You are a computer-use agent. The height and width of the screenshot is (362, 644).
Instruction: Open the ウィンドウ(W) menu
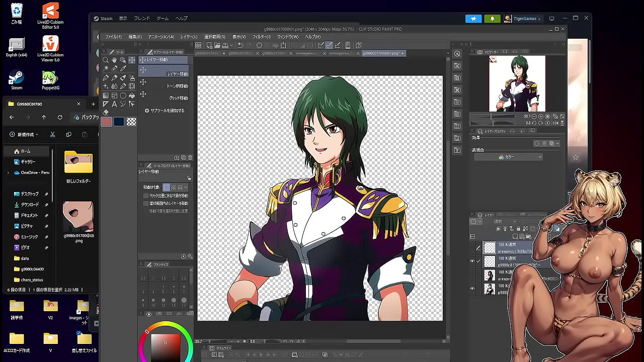(288, 37)
